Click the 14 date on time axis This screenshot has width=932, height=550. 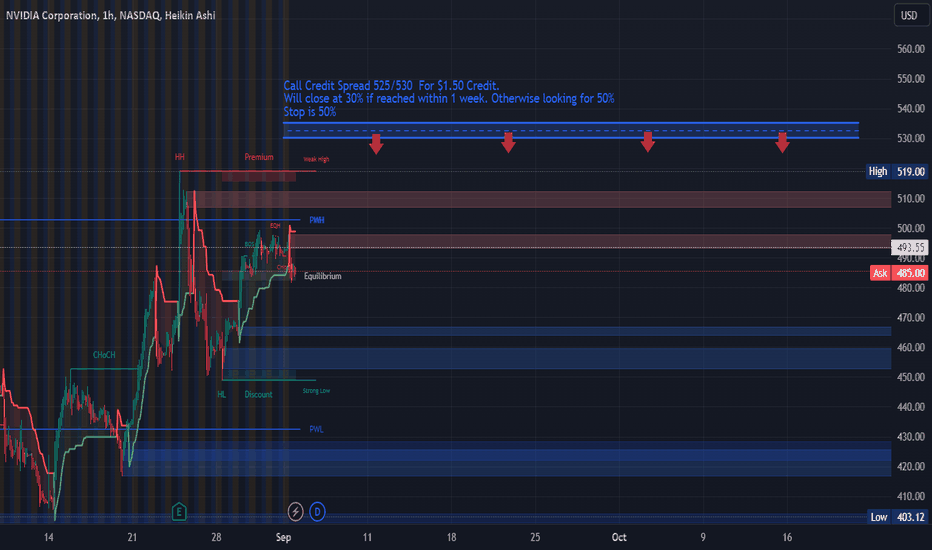click(49, 537)
